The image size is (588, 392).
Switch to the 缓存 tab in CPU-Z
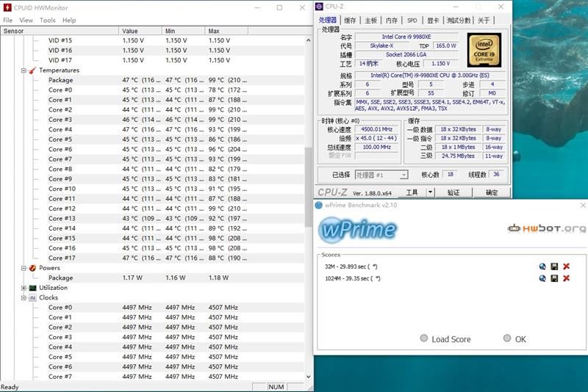click(350, 21)
